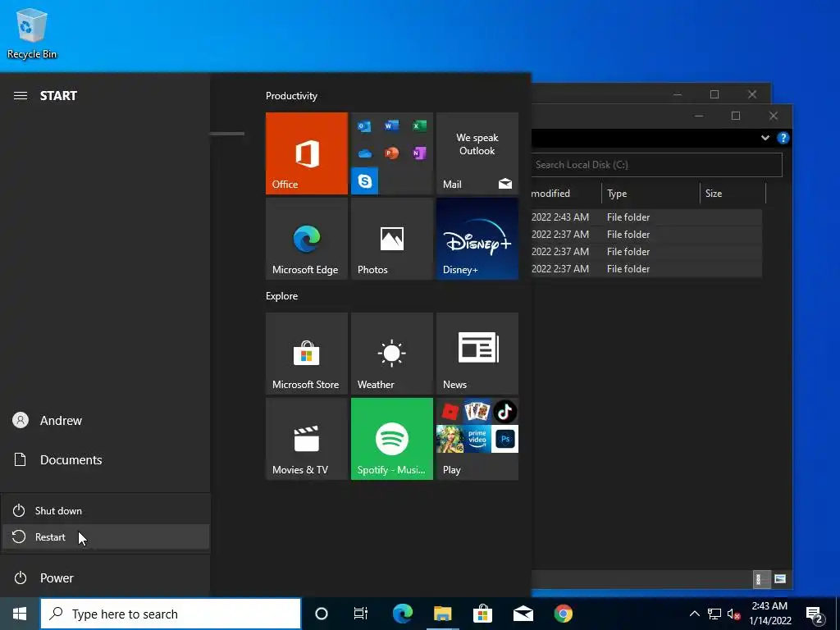Click the Explore group heading
This screenshot has width=840, height=630.
tap(282, 295)
